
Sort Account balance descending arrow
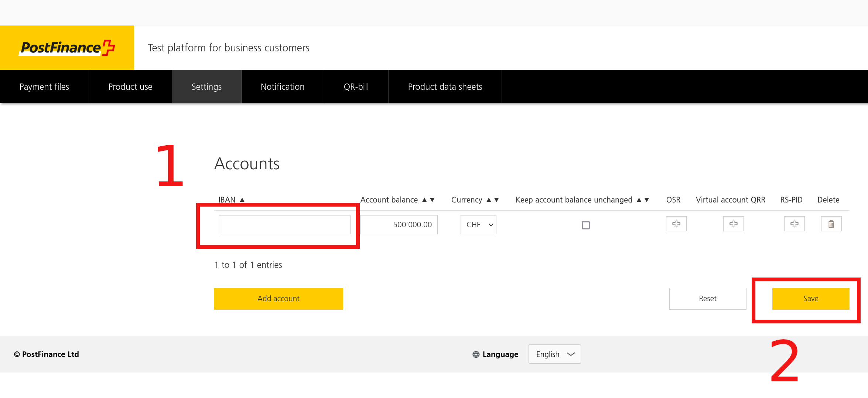[x=432, y=200]
